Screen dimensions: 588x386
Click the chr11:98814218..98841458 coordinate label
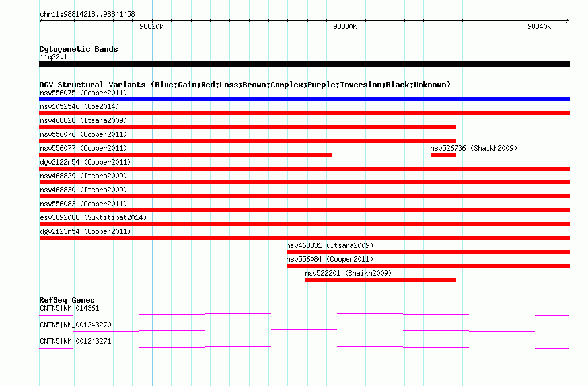pyautogui.click(x=87, y=15)
